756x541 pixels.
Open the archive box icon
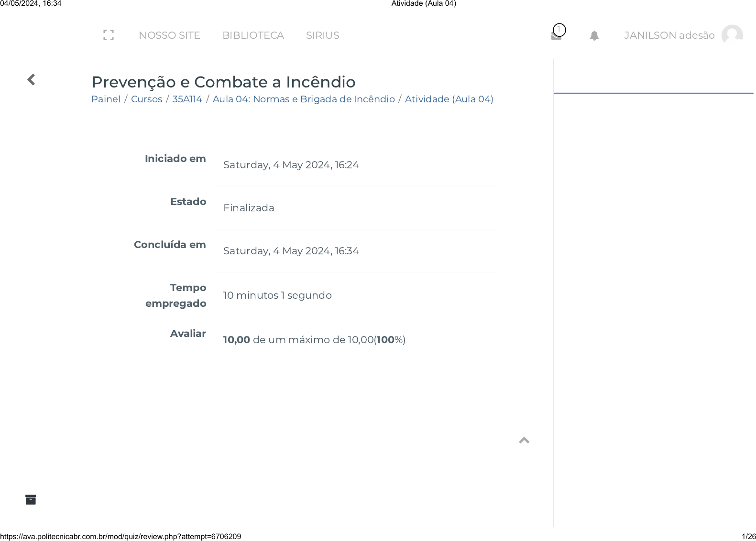point(31,499)
